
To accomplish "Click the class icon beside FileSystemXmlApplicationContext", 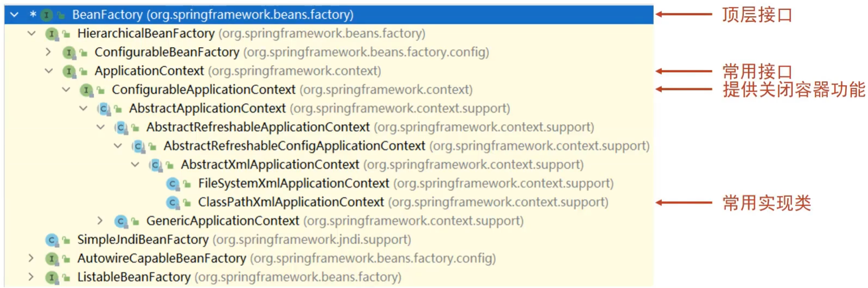I will [173, 184].
